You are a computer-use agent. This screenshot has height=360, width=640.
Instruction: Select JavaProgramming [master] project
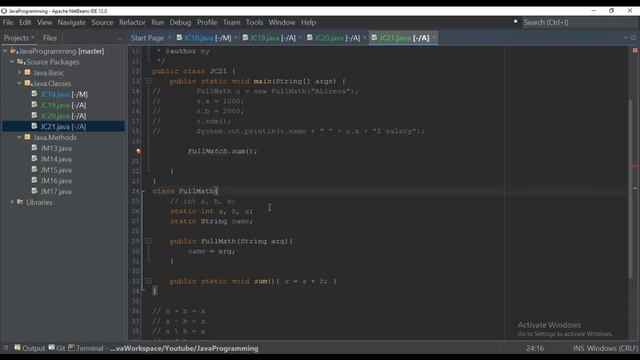click(x=60, y=51)
